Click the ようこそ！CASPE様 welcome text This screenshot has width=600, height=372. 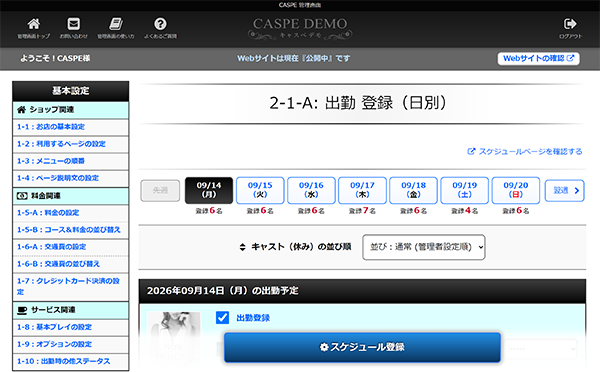tap(55, 58)
